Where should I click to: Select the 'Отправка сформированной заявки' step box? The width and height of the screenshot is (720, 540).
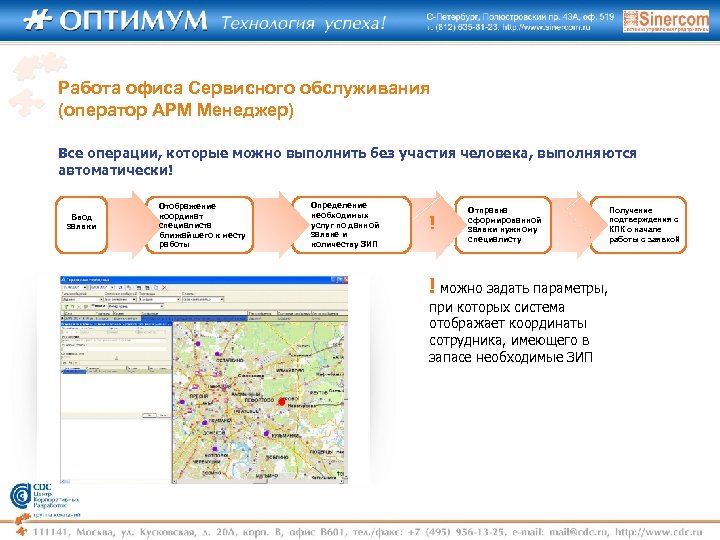point(503,225)
